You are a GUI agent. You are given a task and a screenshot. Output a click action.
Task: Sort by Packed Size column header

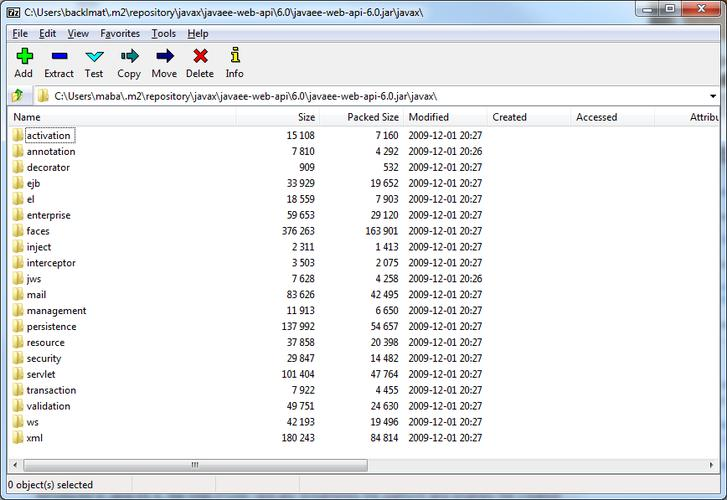coord(362,117)
